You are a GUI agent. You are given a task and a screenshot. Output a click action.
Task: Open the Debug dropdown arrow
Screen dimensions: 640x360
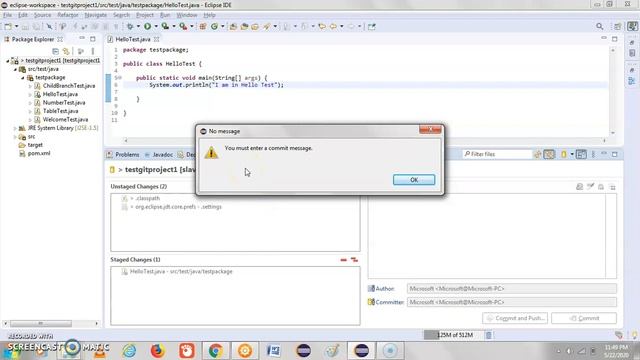pos(138,27)
